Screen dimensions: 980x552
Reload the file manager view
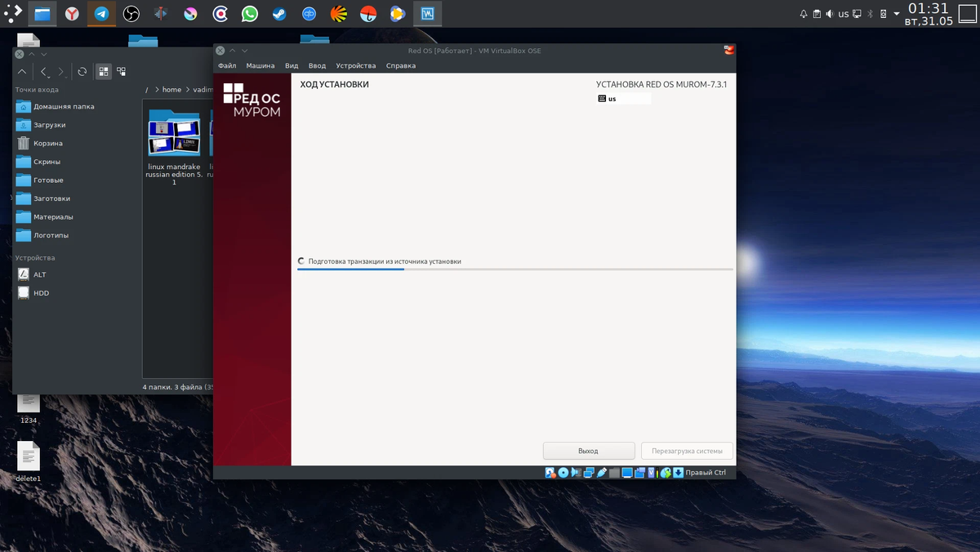tap(82, 72)
